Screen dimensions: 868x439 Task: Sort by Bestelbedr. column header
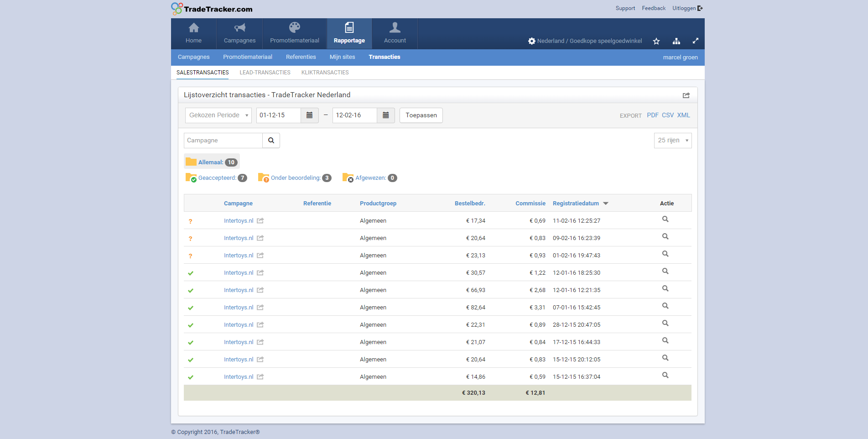(470, 204)
